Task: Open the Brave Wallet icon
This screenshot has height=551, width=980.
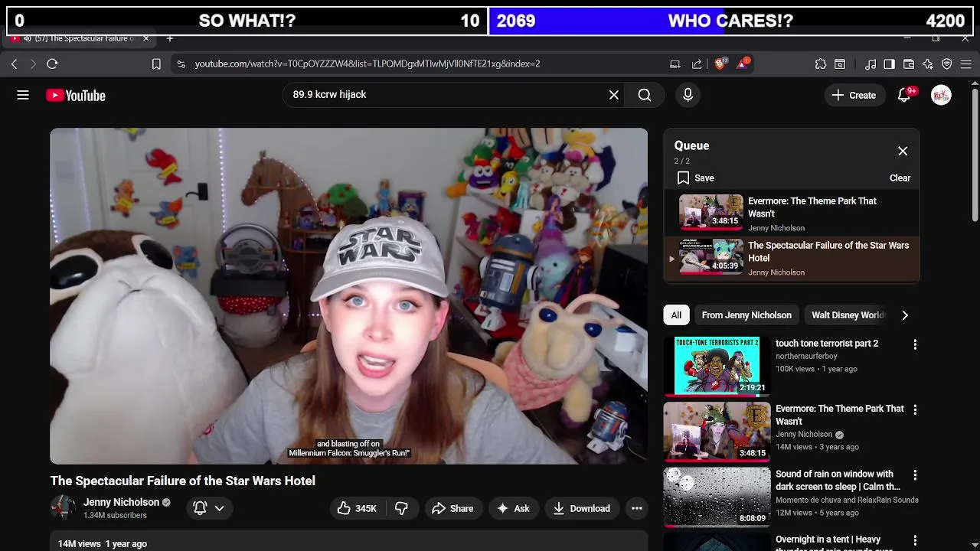Action: [909, 64]
